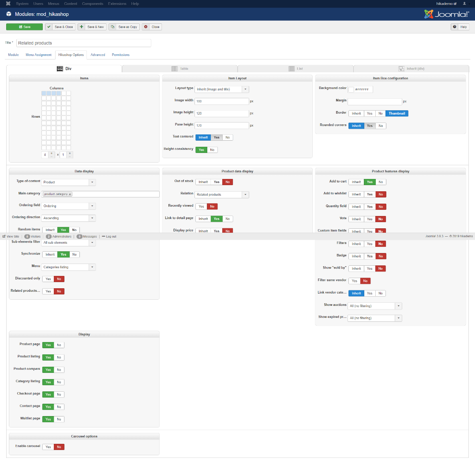
Task: Select the Table layout icon
Action: 175,69
